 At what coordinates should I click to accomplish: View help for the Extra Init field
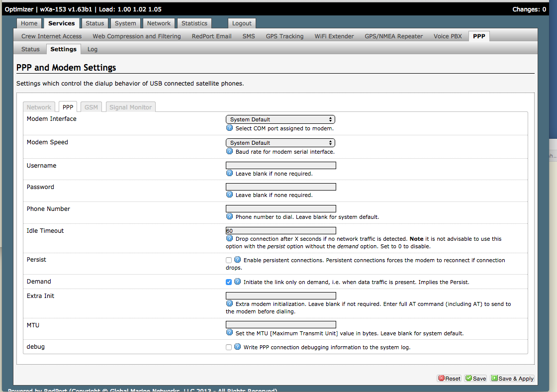click(229, 303)
